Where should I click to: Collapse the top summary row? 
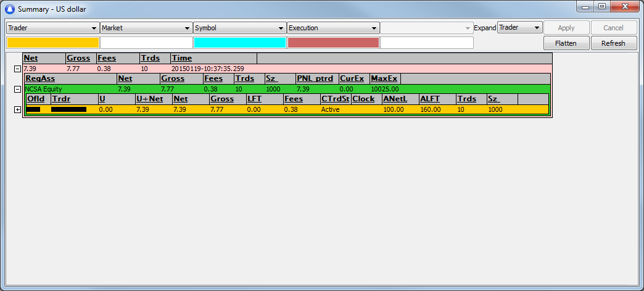[x=17, y=69]
